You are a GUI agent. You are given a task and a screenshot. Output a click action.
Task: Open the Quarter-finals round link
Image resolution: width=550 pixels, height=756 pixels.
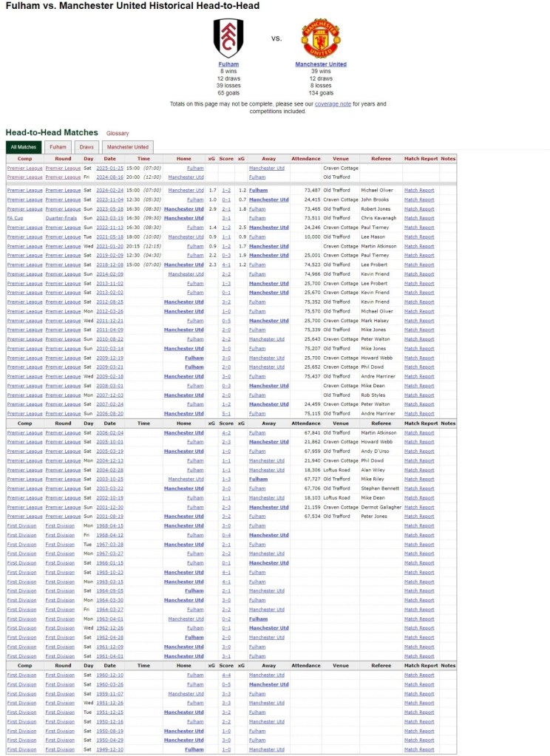[58, 218]
